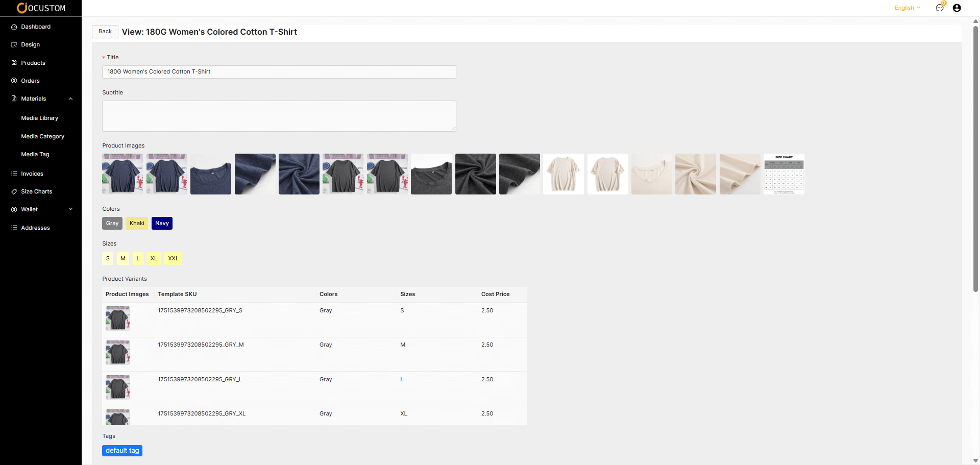Click the Dashboard sidebar icon
The width and height of the screenshot is (980, 465).
click(14, 27)
